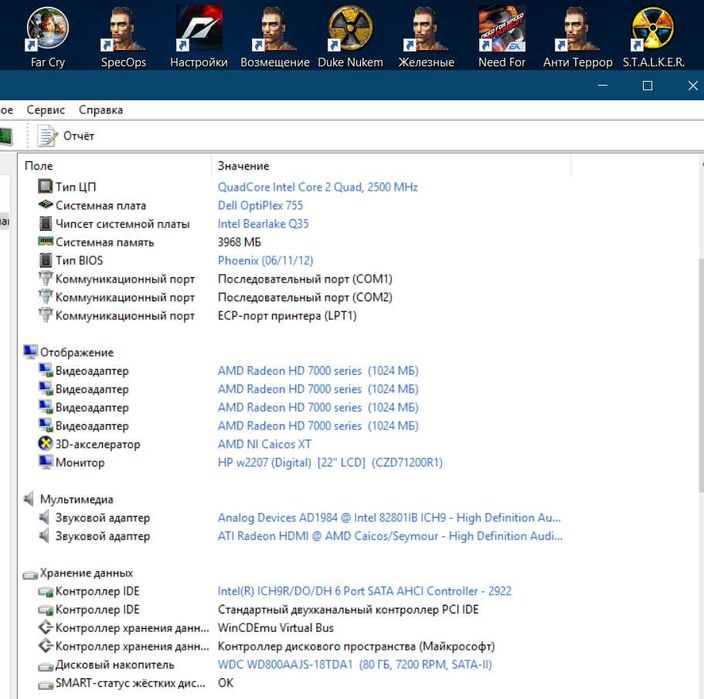Click the 3D-акселератор icon
The width and height of the screenshot is (704, 699).
[x=45, y=444]
